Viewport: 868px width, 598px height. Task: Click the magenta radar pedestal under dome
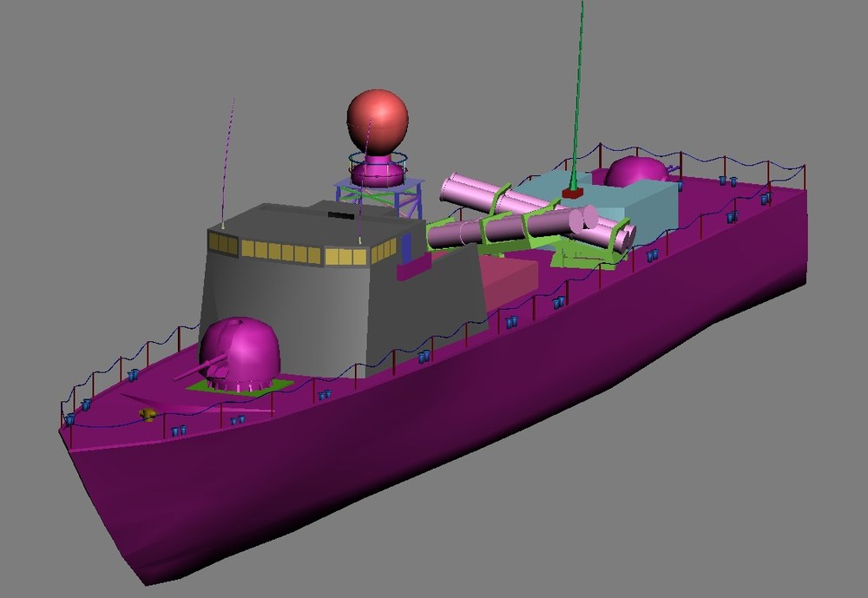pyautogui.click(x=378, y=170)
